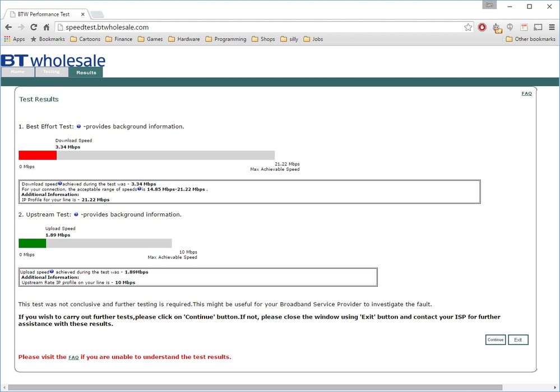Open the Shops bookmark folder
The width and height of the screenshot is (560, 392).
point(263,39)
